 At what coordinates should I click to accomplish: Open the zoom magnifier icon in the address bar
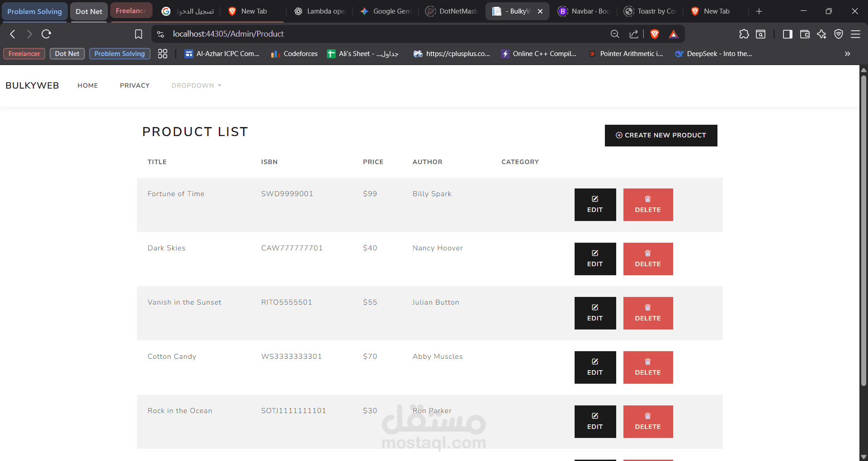pyautogui.click(x=615, y=34)
